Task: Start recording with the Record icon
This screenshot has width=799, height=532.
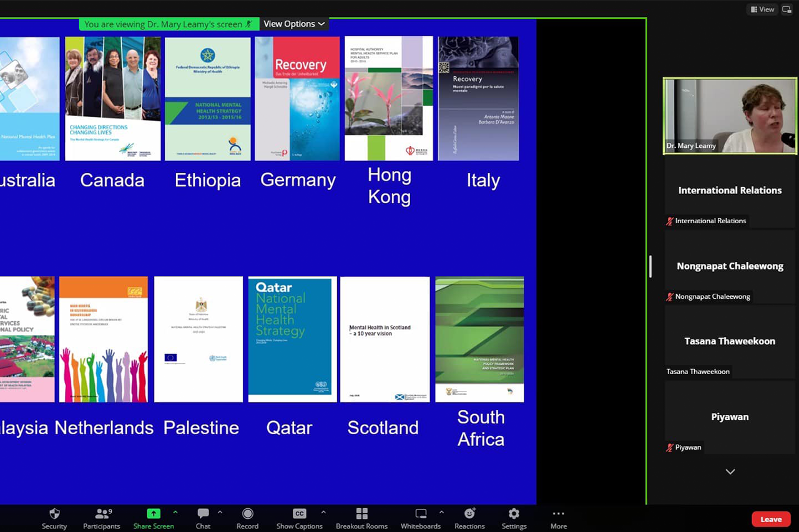Action: point(248,513)
